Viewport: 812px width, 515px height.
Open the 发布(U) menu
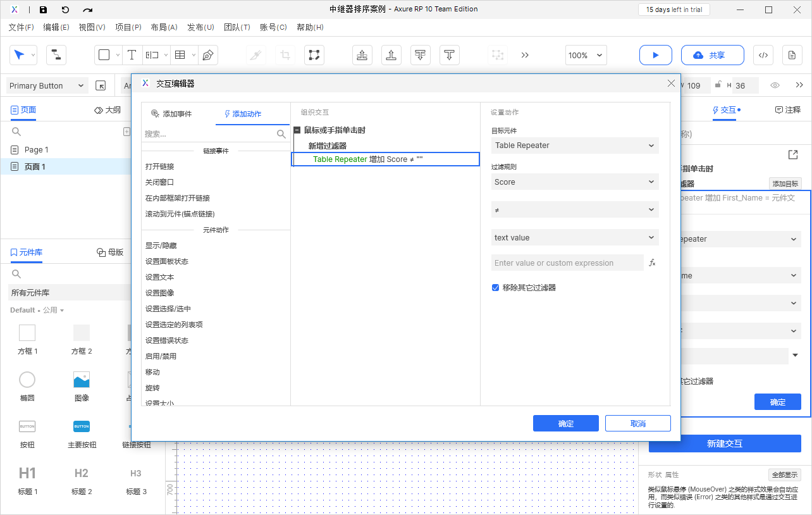click(200, 27)
